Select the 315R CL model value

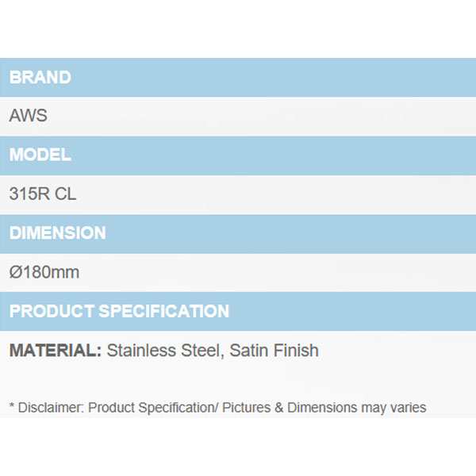point(43,194)
